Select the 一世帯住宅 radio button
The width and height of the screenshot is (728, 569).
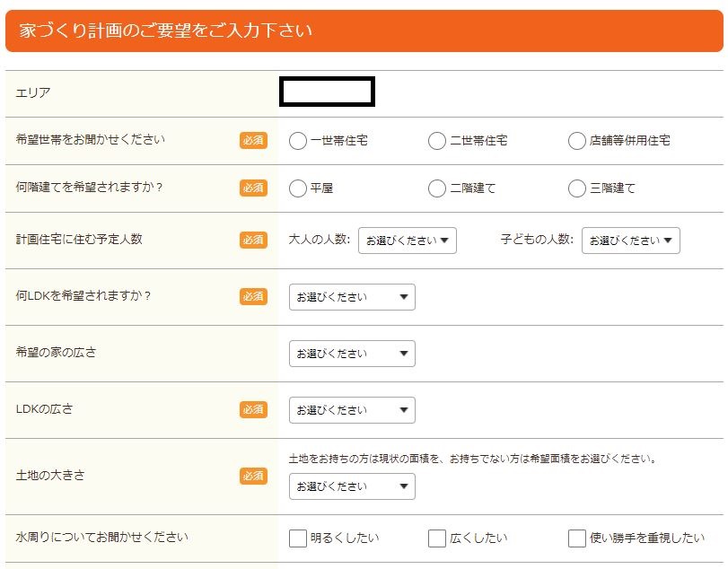pyautogui.click(x=298, y=141)
